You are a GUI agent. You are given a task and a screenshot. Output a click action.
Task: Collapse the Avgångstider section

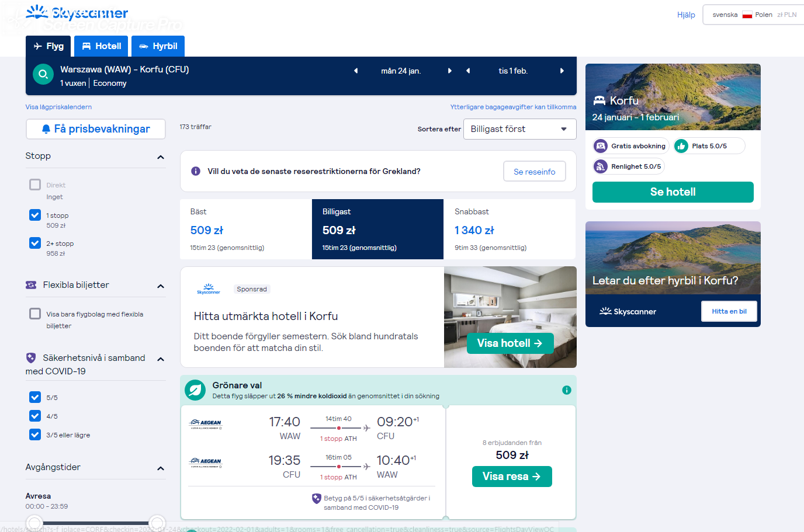[x=161, y=468]
